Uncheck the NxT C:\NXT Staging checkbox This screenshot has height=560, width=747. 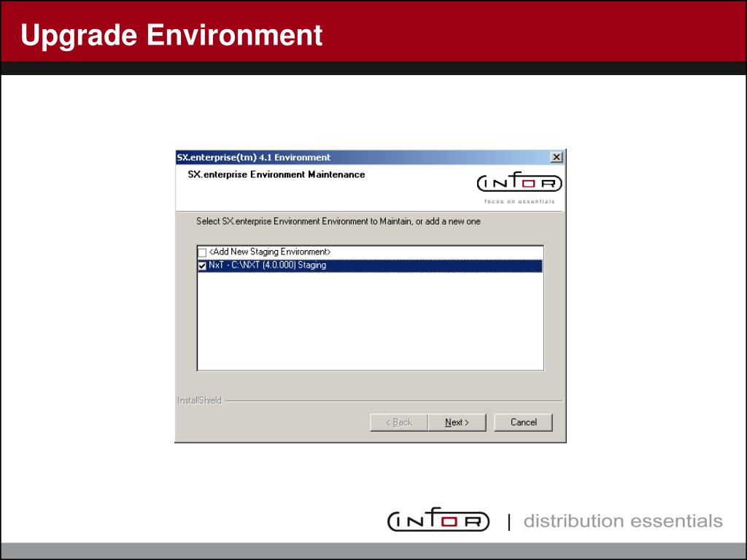tap(202, 265)
